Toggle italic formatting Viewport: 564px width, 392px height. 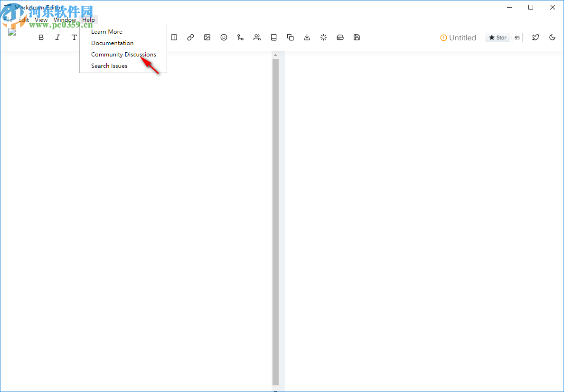point(57,37)
